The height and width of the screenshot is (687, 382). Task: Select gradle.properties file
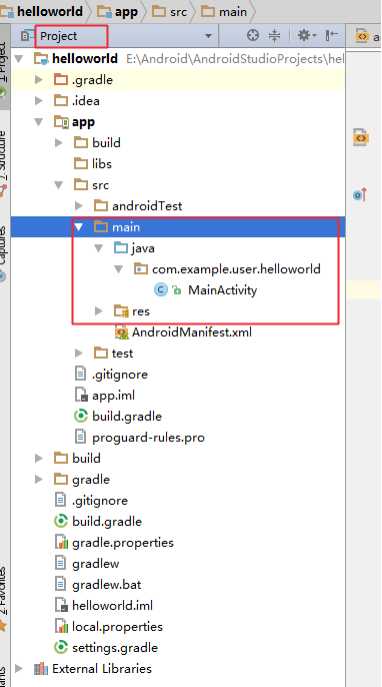(123, 542)
